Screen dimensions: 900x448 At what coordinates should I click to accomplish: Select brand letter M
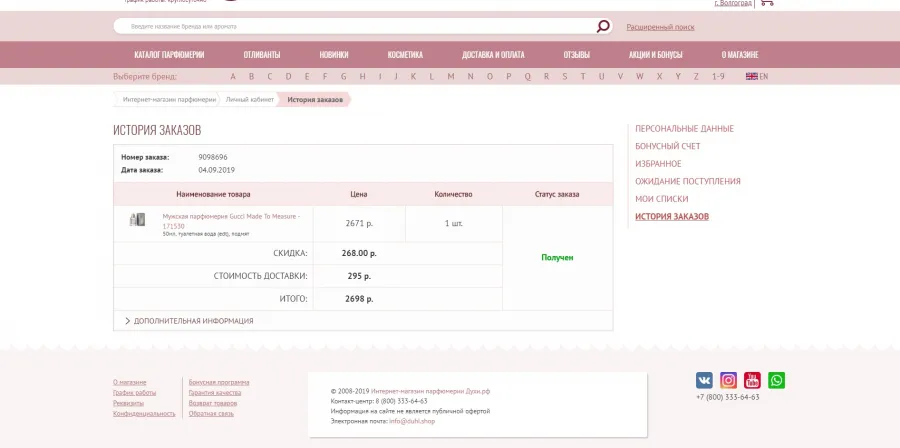[x=451, y=76]
